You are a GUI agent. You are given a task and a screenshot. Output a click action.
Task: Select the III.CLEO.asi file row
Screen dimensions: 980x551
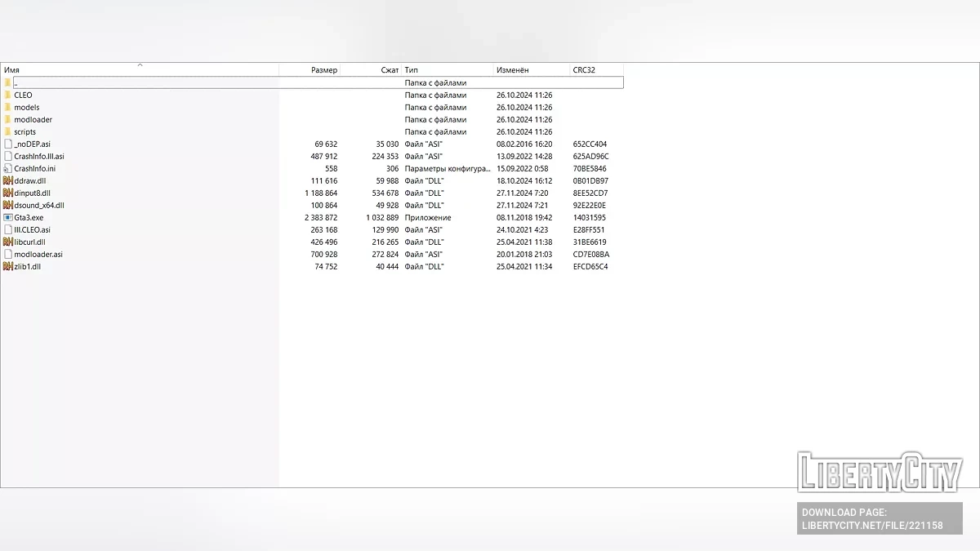[32, 230]
